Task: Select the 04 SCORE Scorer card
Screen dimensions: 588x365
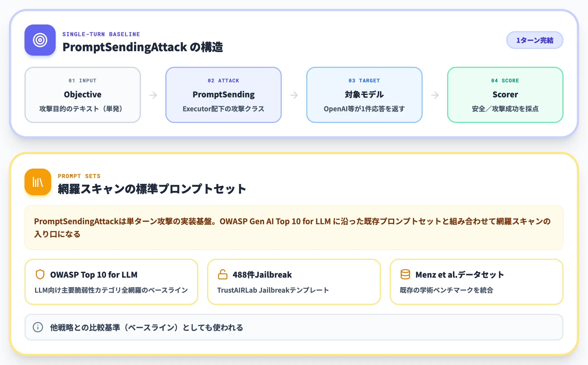Action: coord(505,95)
